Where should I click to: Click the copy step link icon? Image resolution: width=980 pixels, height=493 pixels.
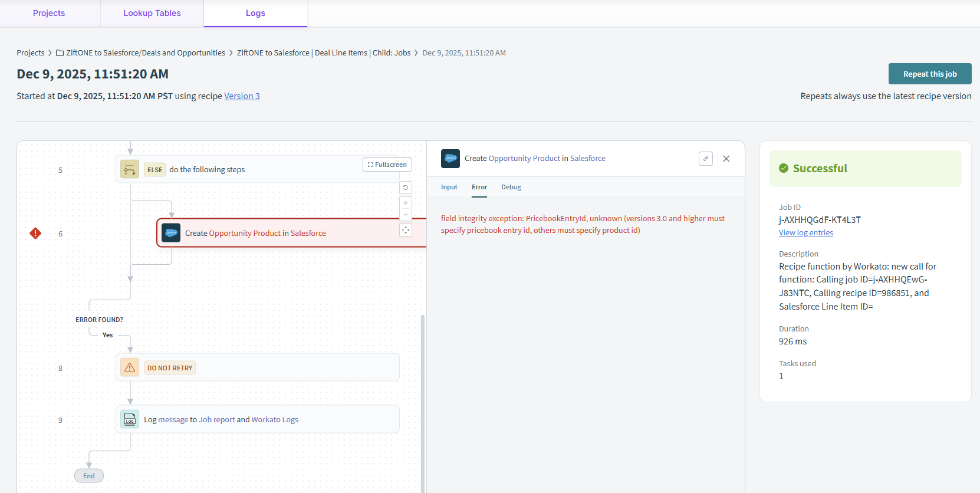pos(706,159)
